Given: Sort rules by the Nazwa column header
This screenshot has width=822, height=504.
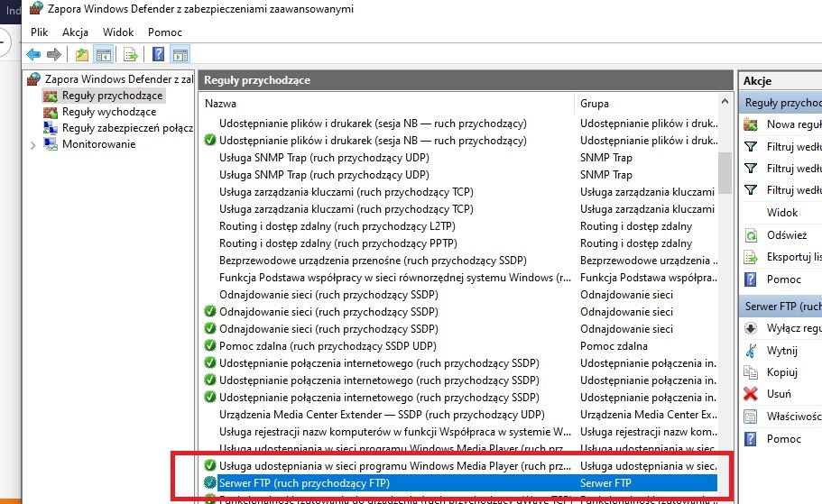Looking at the screenshot, I should click(221, 104).
